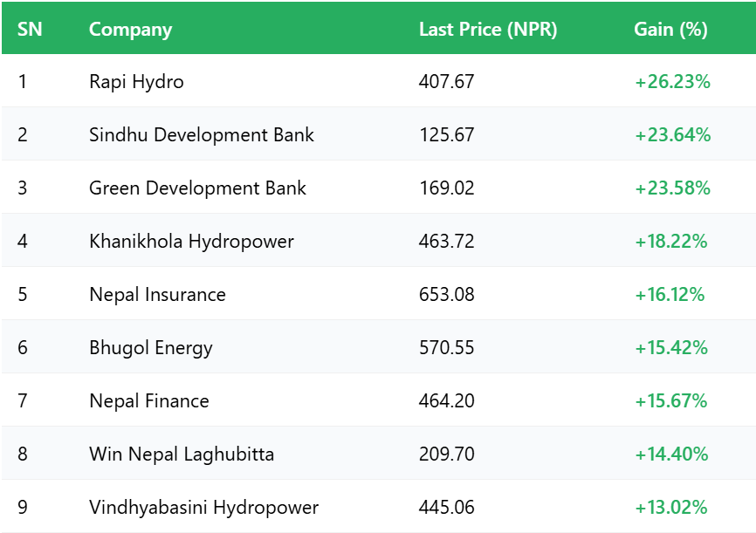Click serial number 6 of Bhugol Energy row
The image size is (756, 533).
click(x=22, y=347)
